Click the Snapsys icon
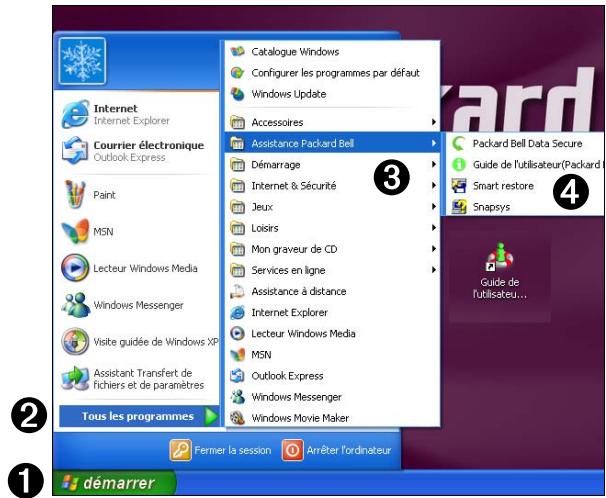The image size is (606, 498). coord(459,207)
